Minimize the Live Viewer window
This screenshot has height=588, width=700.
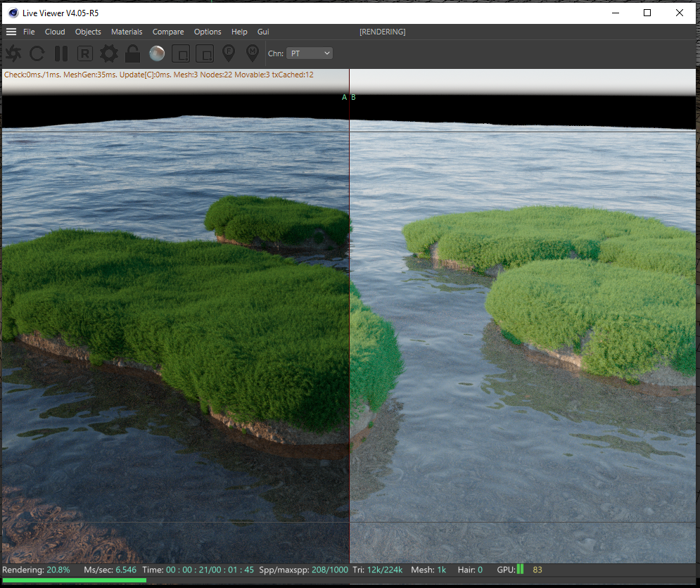coord(616,13)
